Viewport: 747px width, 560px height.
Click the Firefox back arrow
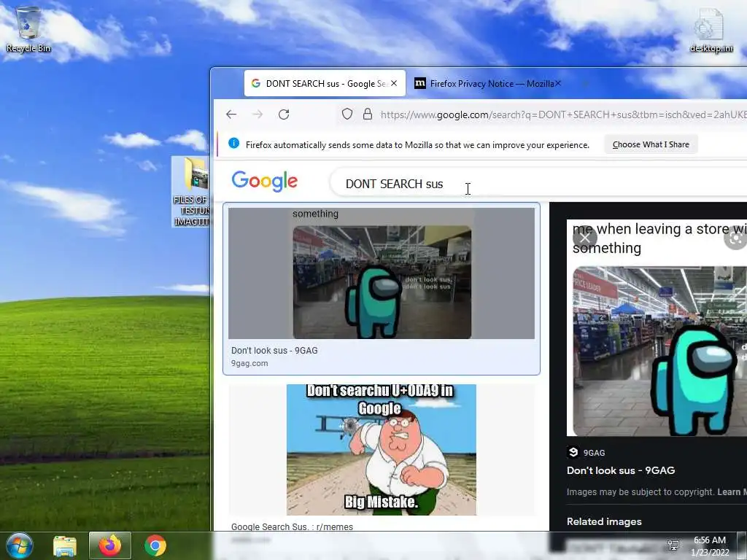pyautogui.click(x=231, y=114)
